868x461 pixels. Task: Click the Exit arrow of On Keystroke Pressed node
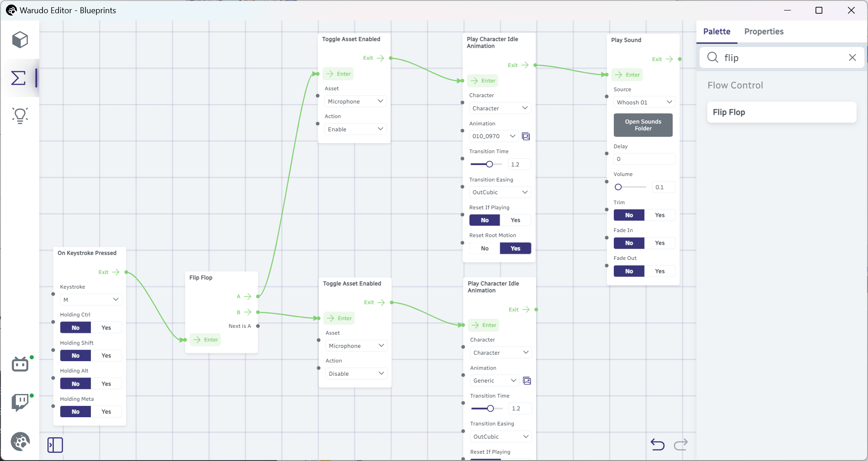(115, 272)
